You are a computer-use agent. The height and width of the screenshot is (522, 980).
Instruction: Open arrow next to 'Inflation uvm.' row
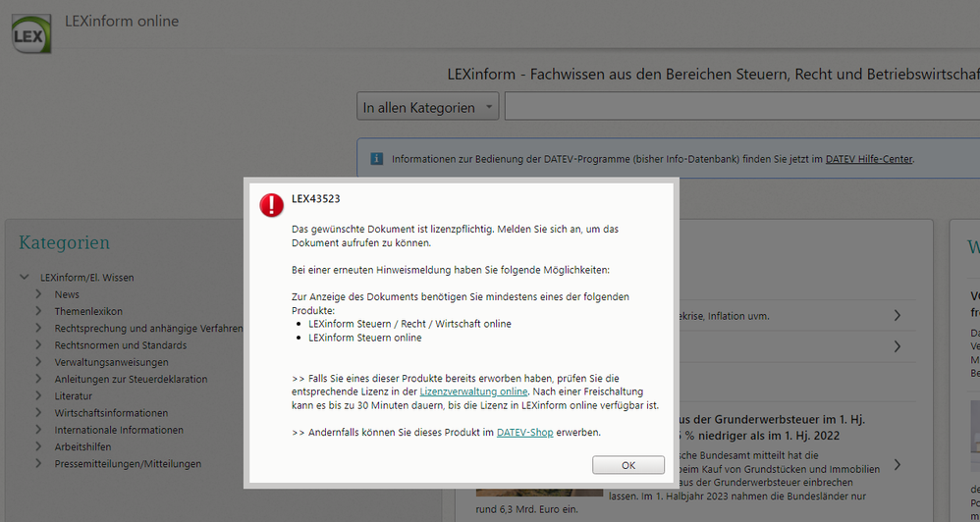tap(897, 315)
